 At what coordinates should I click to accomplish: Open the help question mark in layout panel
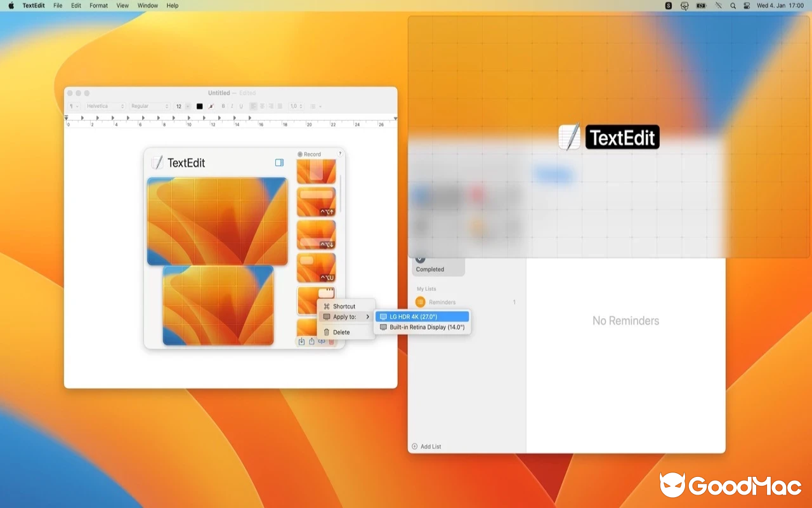pos(340,154)
